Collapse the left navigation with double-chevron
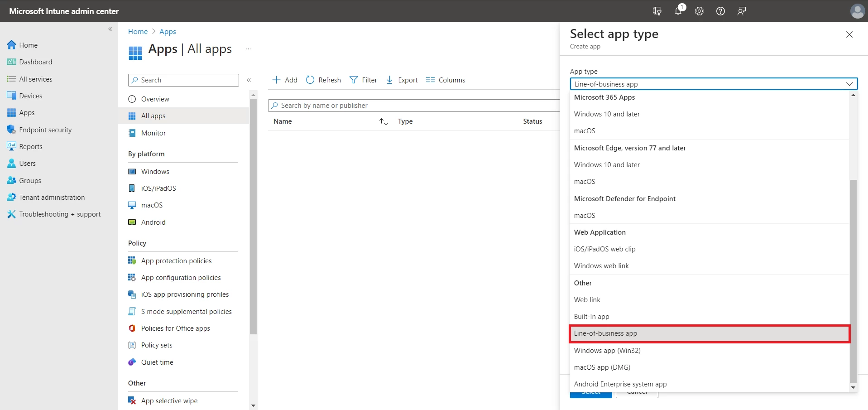The width and height of the screenshot is (868, 410). [110, 29]
